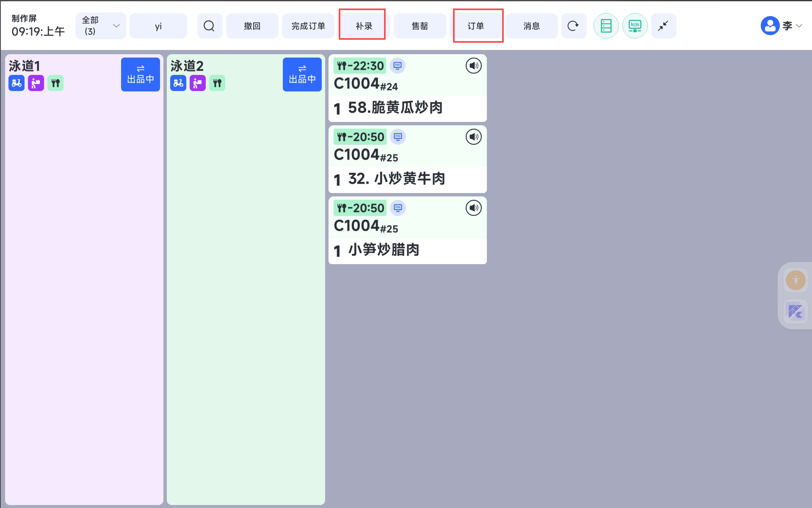Open the 消息 tab
Screen dimensions: 812x508
[x=531, y=26]
